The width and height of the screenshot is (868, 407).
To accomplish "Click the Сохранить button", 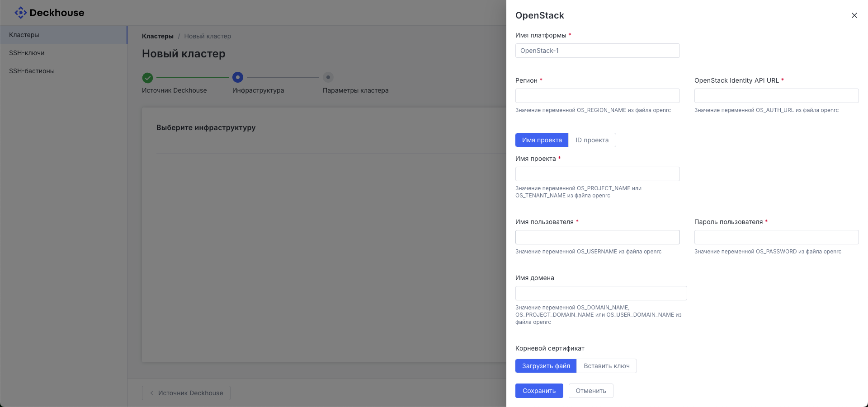I will (x=539, y=391).
